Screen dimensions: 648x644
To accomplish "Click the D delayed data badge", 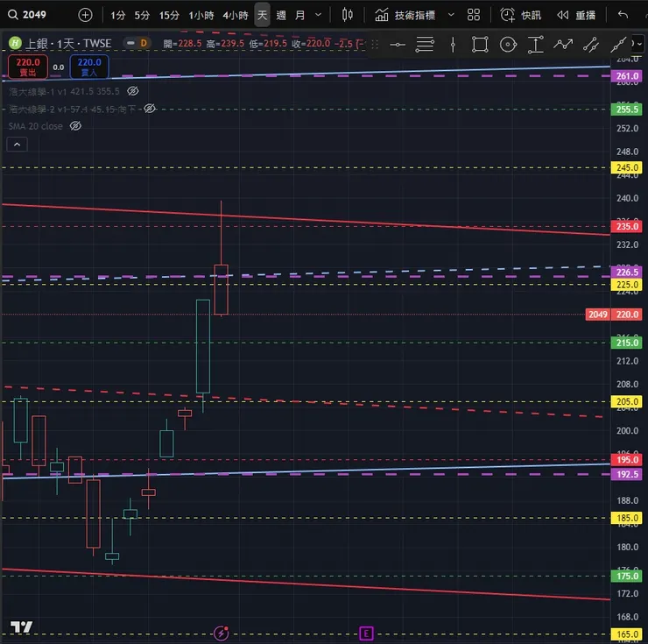I will coord(144,43).
